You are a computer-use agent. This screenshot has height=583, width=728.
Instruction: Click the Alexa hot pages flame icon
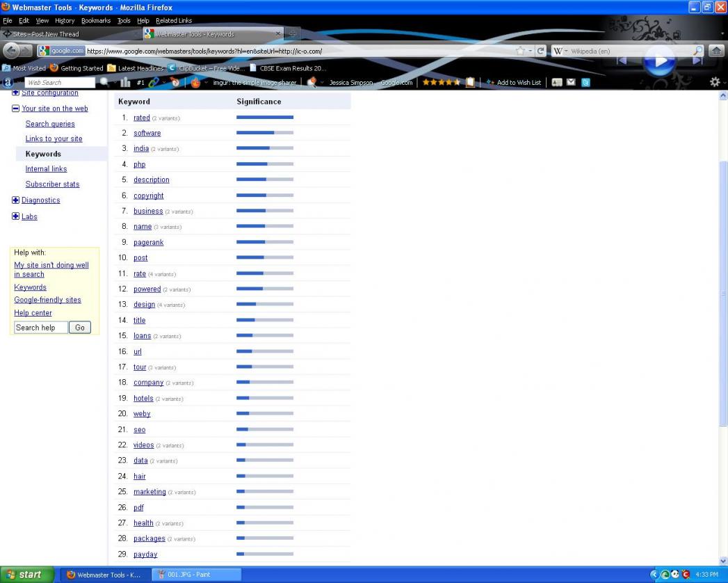click(196, 83)
